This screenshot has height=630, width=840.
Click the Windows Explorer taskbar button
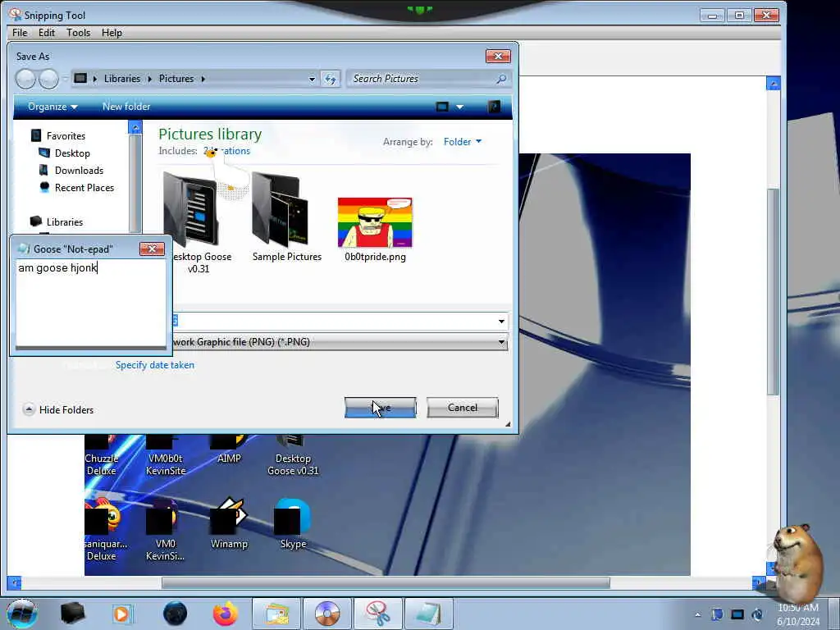pyautogui.click(x=276, y=614)
